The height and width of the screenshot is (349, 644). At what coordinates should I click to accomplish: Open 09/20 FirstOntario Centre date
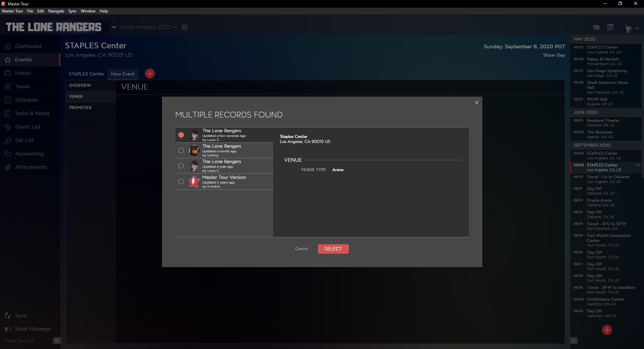[x=605, y=302]
